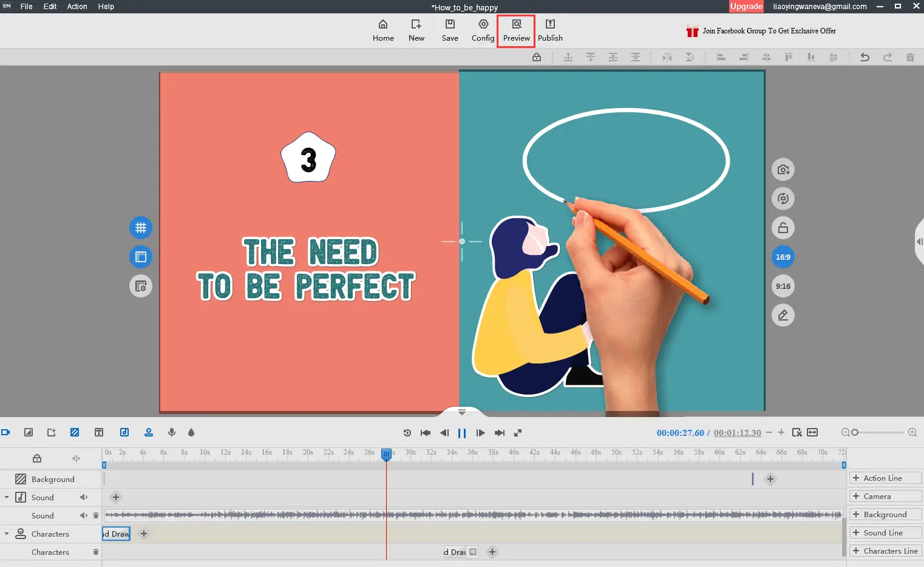Adjust the timeline zoom slider
Image resolution: width=924 pixels, height=567 pixels.
(855, 432)
